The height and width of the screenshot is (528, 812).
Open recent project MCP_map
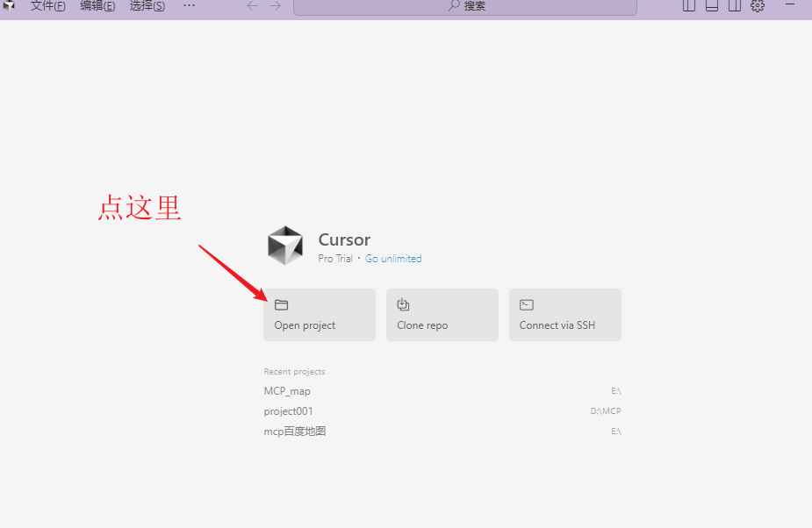tap(442, 391)
